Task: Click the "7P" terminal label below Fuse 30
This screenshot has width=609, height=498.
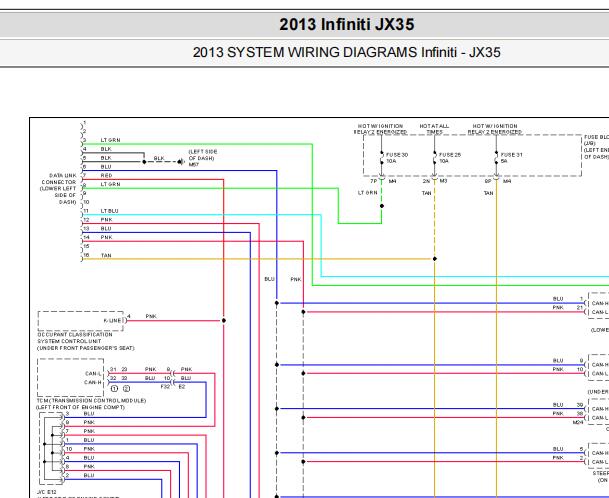Action: click(374, 181)
